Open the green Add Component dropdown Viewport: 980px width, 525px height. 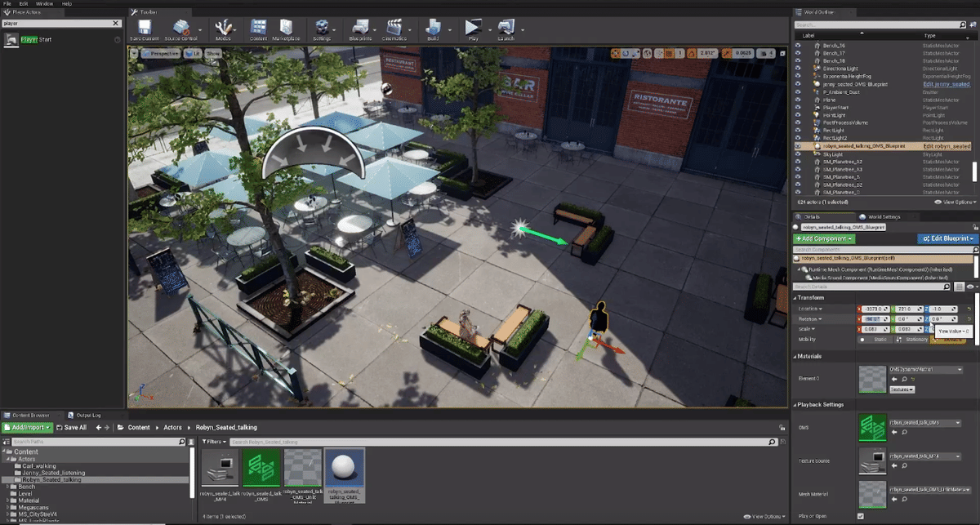822,238
